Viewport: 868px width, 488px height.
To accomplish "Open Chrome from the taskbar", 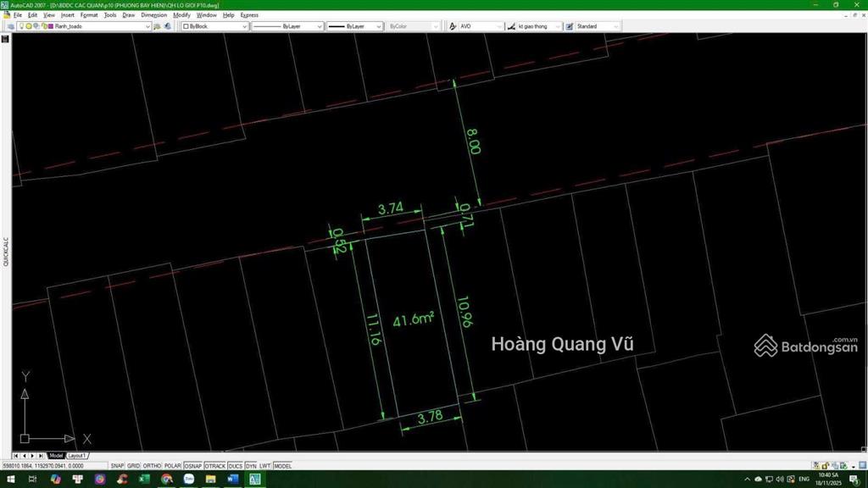I will (x=167, y=480).
